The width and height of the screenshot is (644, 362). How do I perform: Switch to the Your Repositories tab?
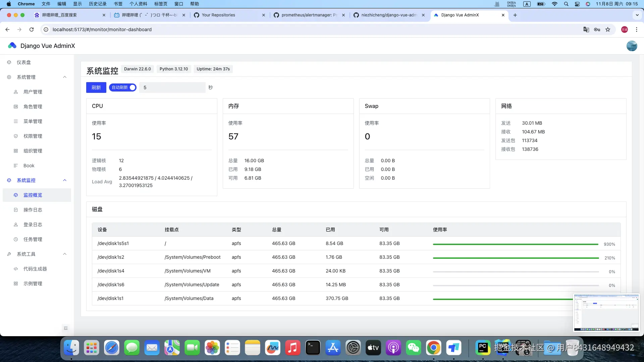[x=218, y=15]
